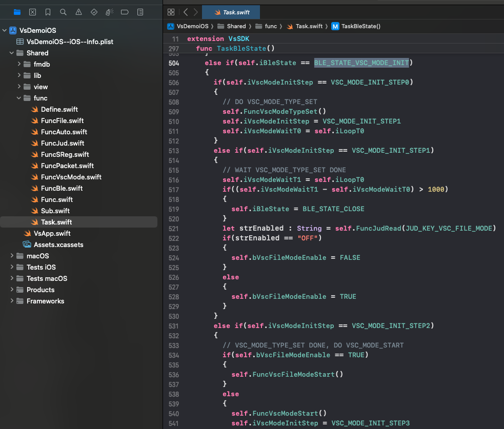Select the Task.swift editor tab
This screenshot has width=504, height=429.
(232, 12)
